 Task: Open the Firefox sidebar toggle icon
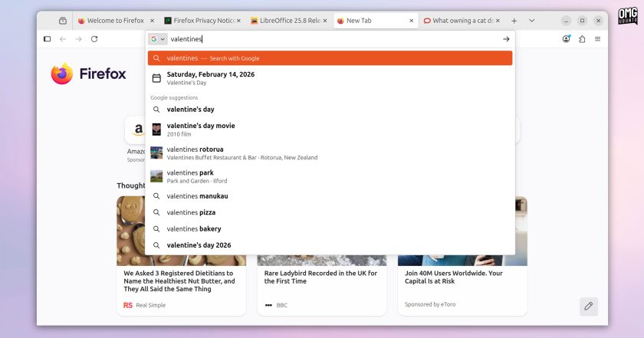[x=48, y=39]
